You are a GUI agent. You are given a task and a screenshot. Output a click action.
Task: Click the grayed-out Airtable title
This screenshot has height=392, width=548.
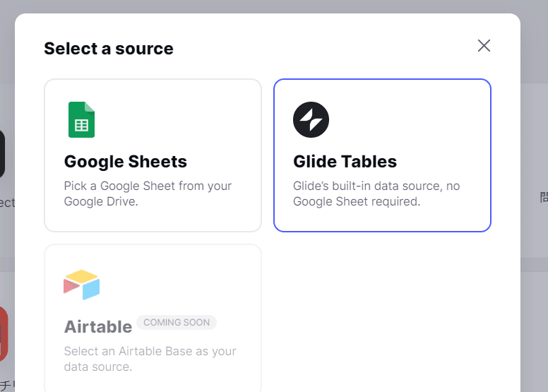click(x=98, y=327)
